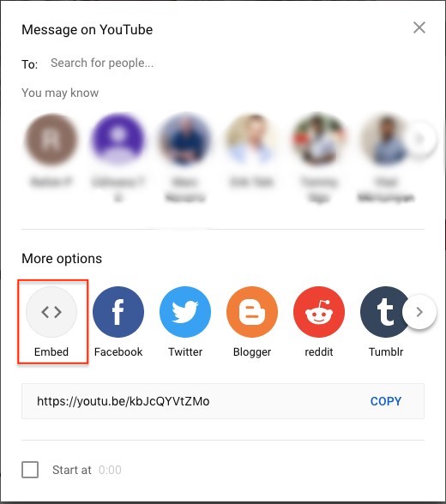
Task: Open the Embed share option
Action: pyautogui.click(x=51, y=311)
